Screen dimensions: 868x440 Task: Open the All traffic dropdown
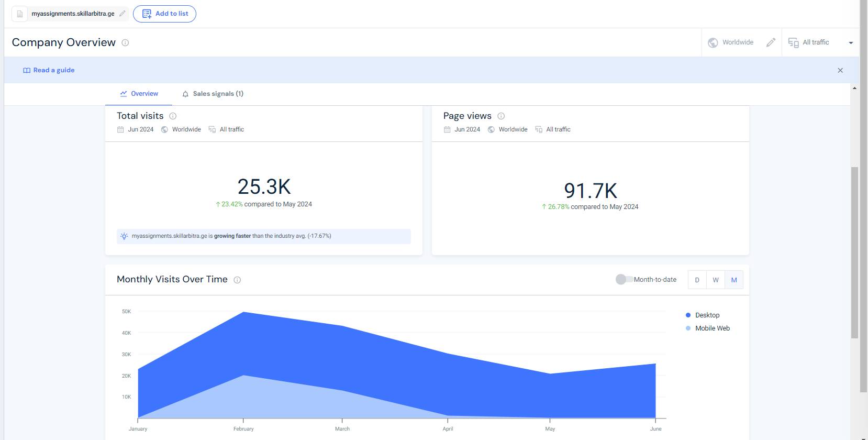[x=816, y=42]
